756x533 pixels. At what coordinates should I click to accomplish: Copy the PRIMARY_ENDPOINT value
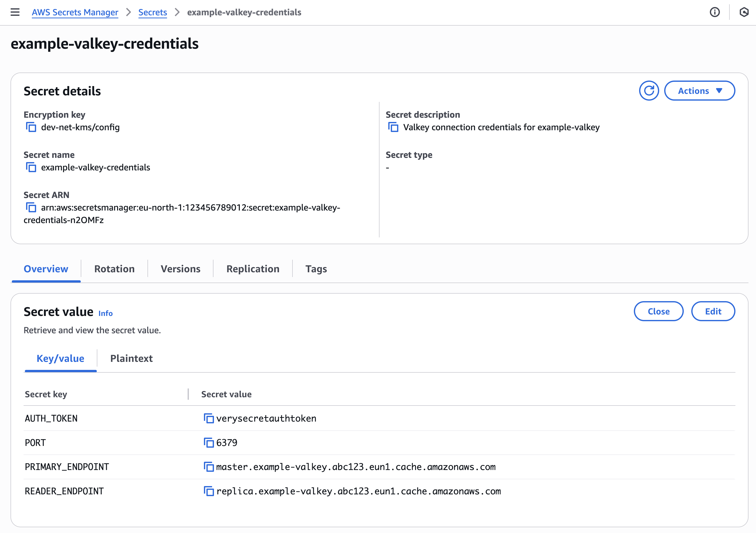pos(209,467)
